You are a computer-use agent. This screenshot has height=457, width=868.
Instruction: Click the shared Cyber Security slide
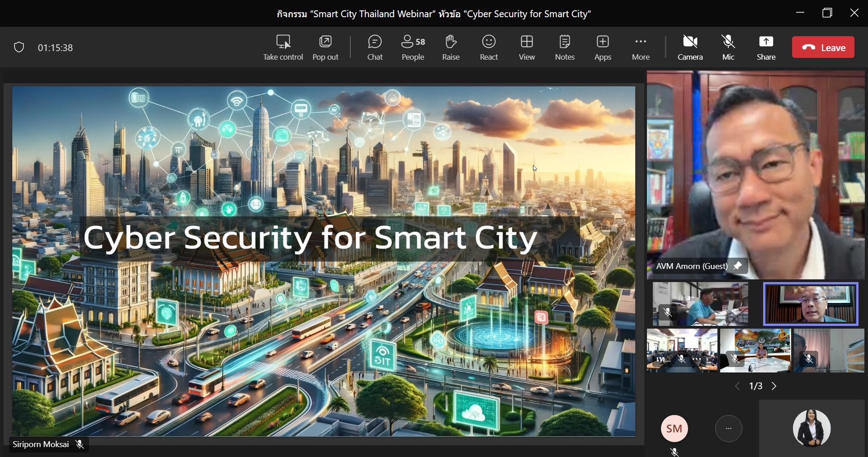click(324, 261)
